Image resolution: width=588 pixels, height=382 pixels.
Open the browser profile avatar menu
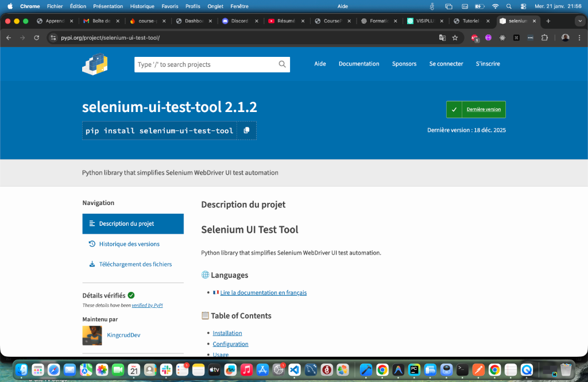point(564,37)
